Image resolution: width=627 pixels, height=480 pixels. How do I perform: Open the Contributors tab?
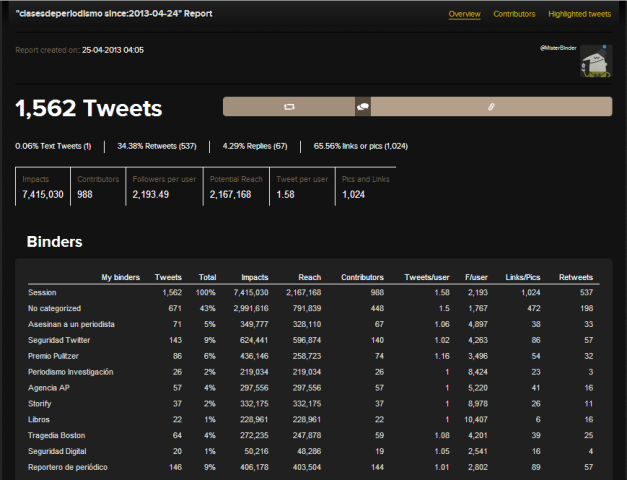click(515, 14)
